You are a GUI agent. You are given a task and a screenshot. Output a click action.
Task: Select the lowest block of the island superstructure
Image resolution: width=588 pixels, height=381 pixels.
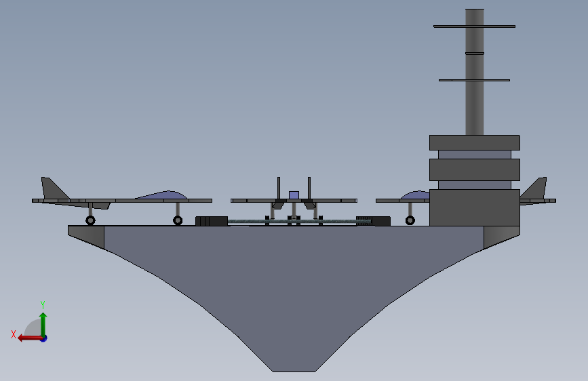click(474, 207)
